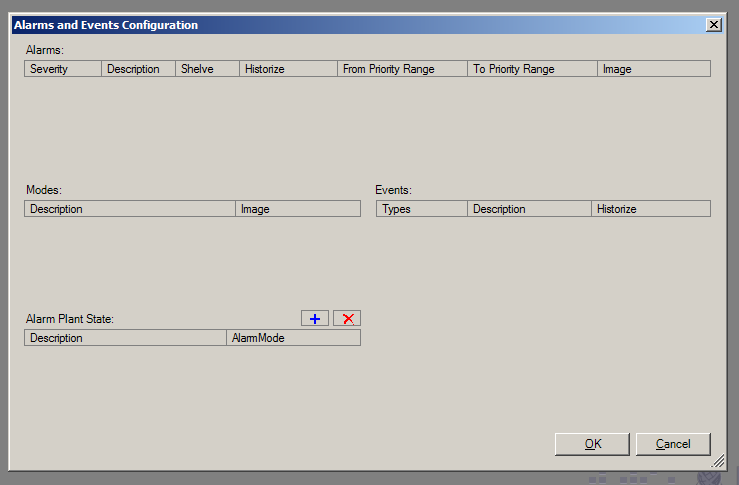Image resolution: width=739 pixels, height=485 pixels.
Task: Close the Alarms and Events Configuration dialog
Action: [x=713, y=25]
